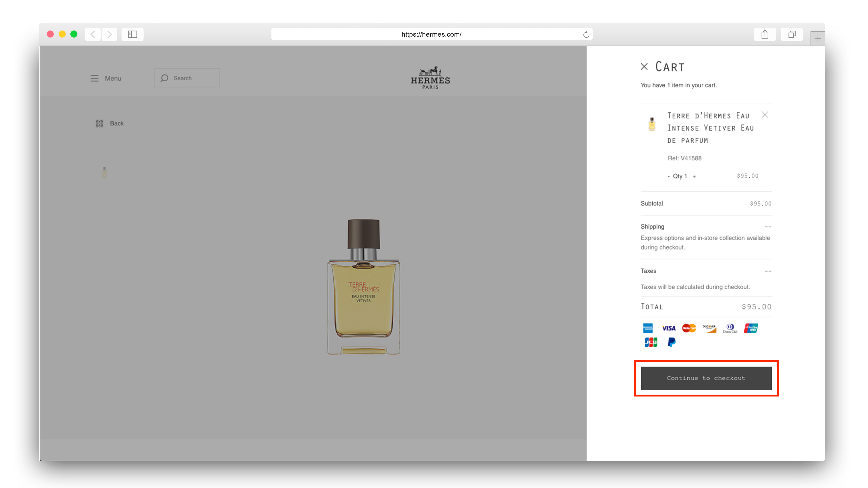Toggle the browser sidebar button
Viewport: 868px width, 488px height.
[132, 34]
